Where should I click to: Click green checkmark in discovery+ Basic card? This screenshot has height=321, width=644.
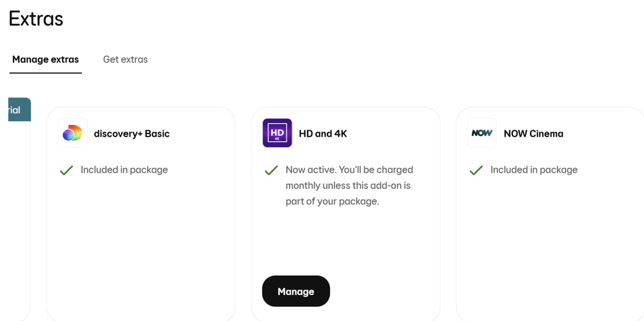click(x=66, y=170)
